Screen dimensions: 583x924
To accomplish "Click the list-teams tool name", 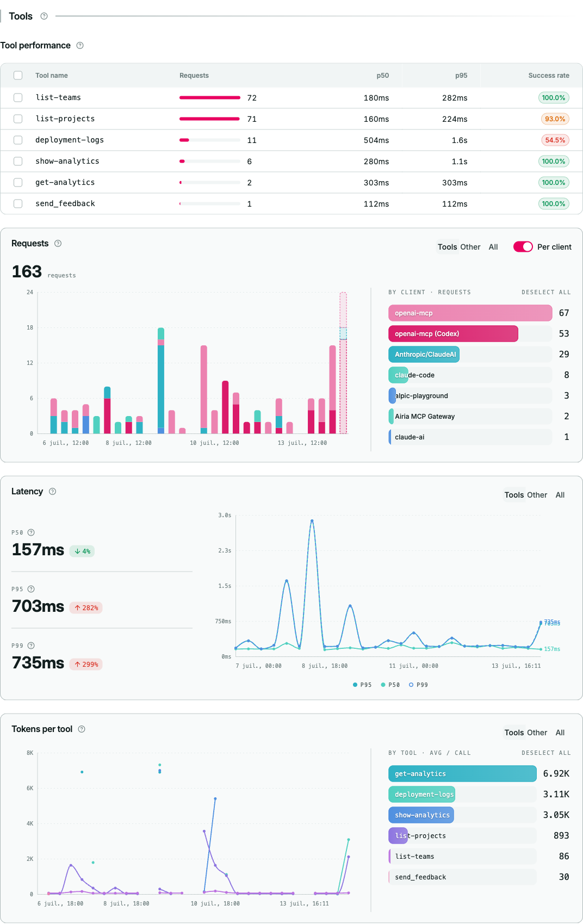I will 58,98.
